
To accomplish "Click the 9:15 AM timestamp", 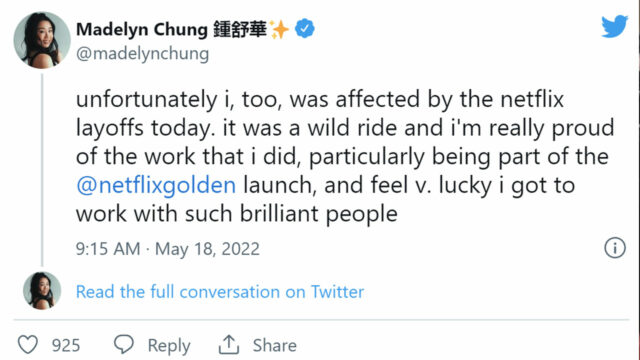I will pyautogui.click(x=108, y=249).
